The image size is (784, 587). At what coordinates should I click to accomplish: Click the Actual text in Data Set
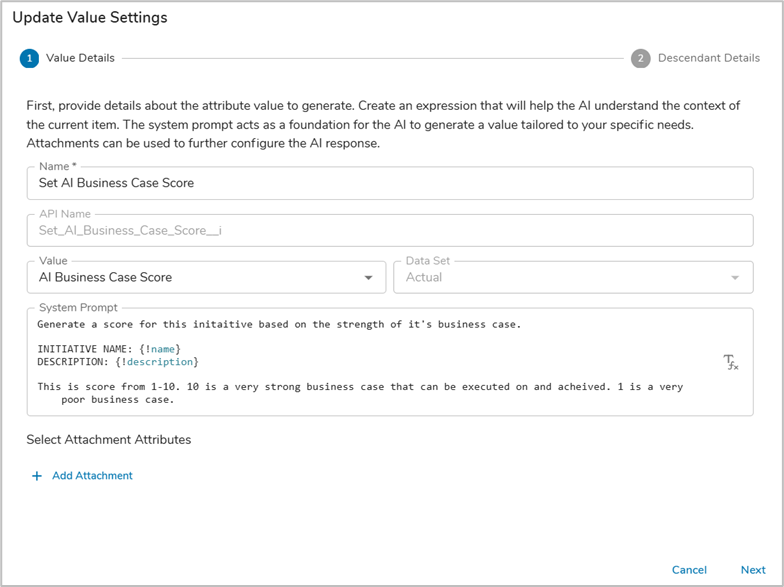(423, 277)
